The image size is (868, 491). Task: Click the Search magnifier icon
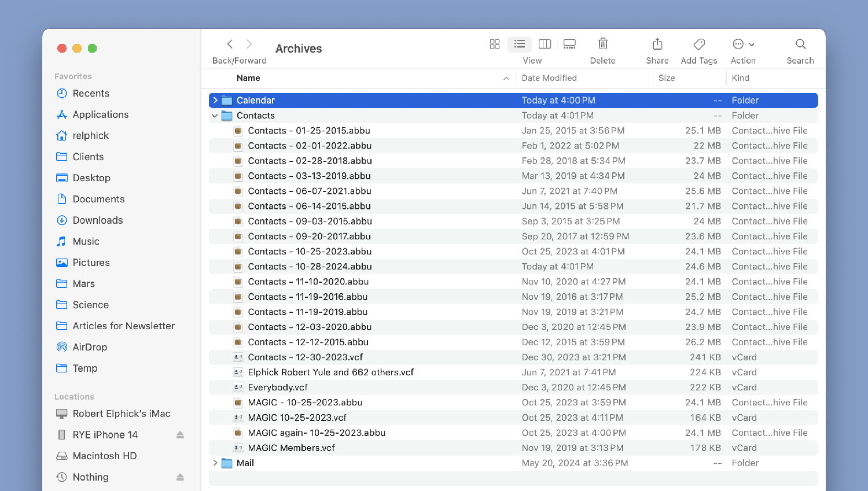coord(800,44)
